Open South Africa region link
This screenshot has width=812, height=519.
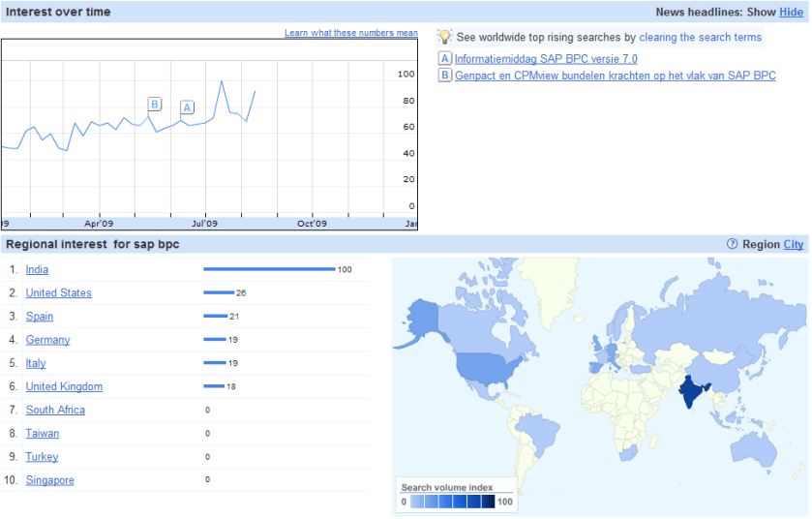[x=55, y=410]
